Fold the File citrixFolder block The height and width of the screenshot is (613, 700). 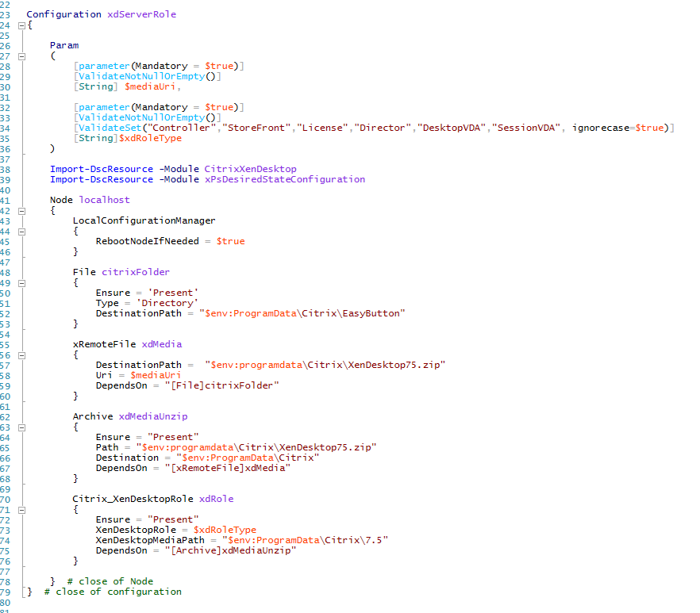click(x=21, y=283)
